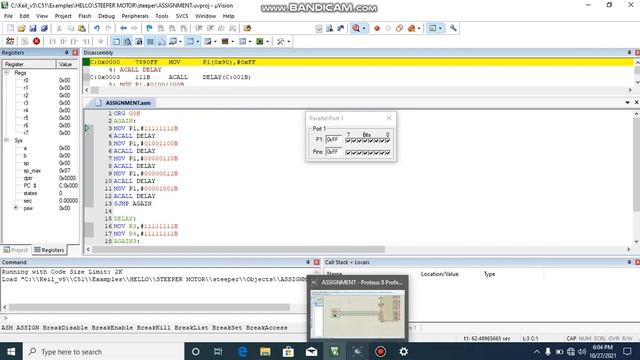Toggle the Disassembly Window toolbar icon
The height and width of the screenshot is (360, 640).
(127, 41)
